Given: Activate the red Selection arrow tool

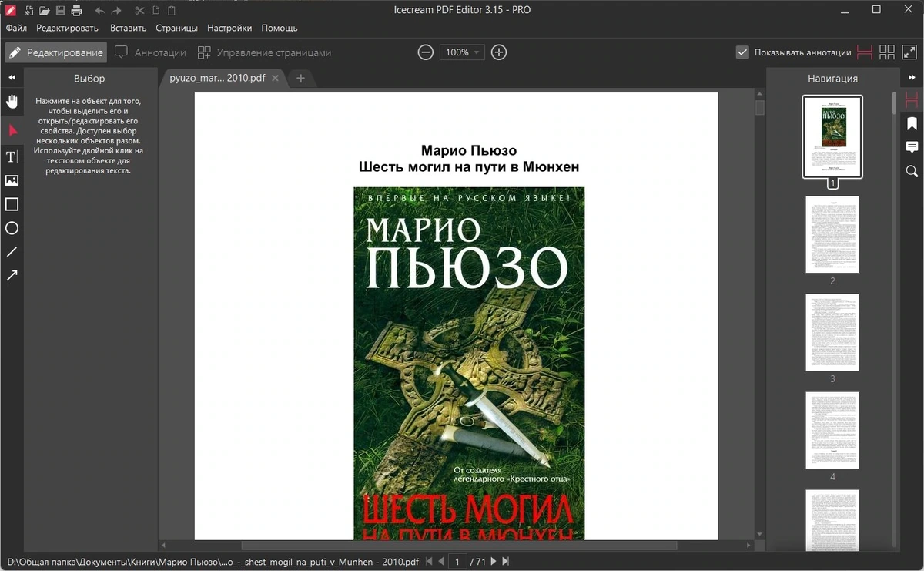Looking at the screenshot, I should coord(12,130).
